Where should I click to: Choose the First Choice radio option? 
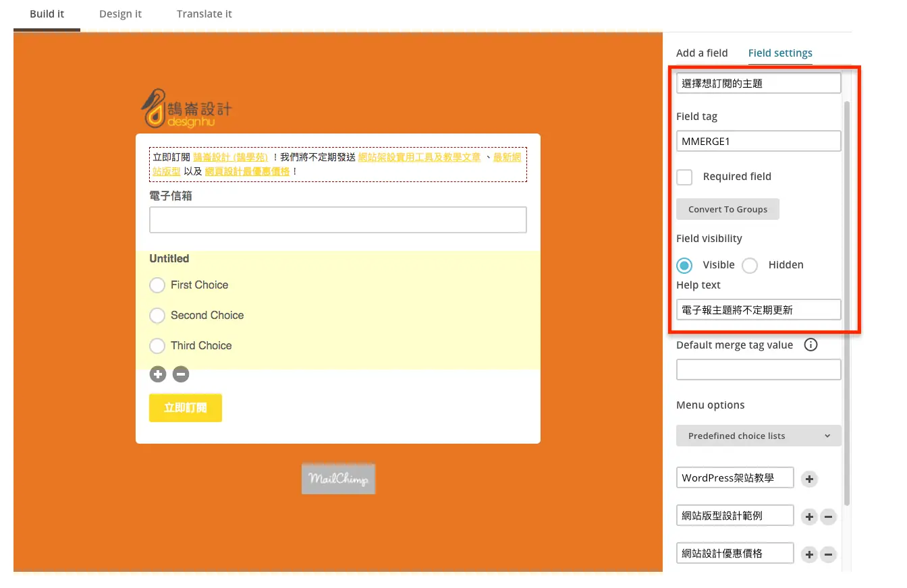coord(157,285)
